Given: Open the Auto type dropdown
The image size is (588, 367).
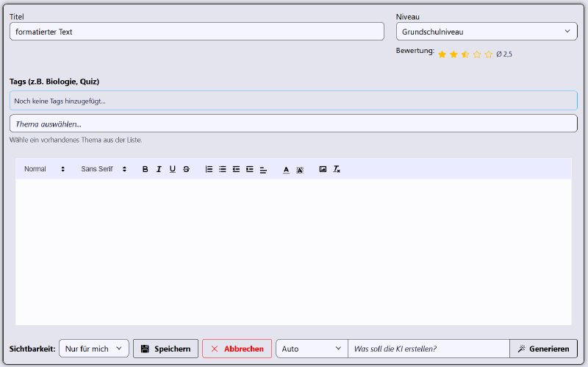Looking at the screenshot, I should coord(312,349).
